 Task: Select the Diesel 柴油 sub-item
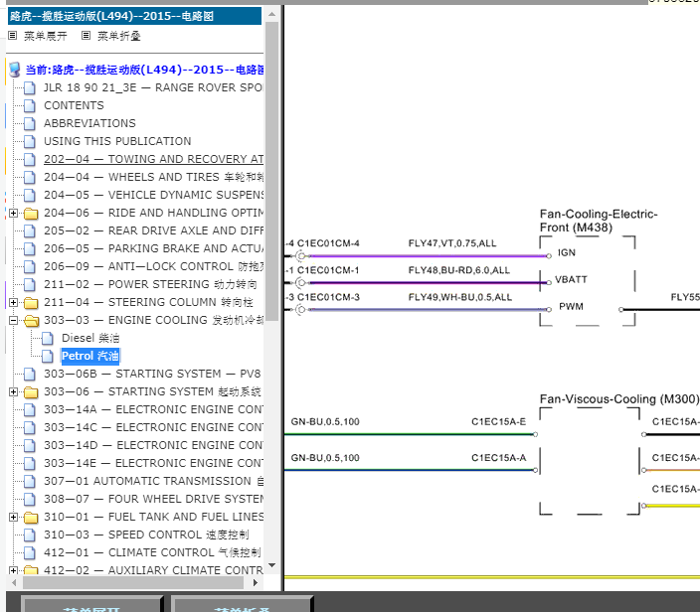90,338
